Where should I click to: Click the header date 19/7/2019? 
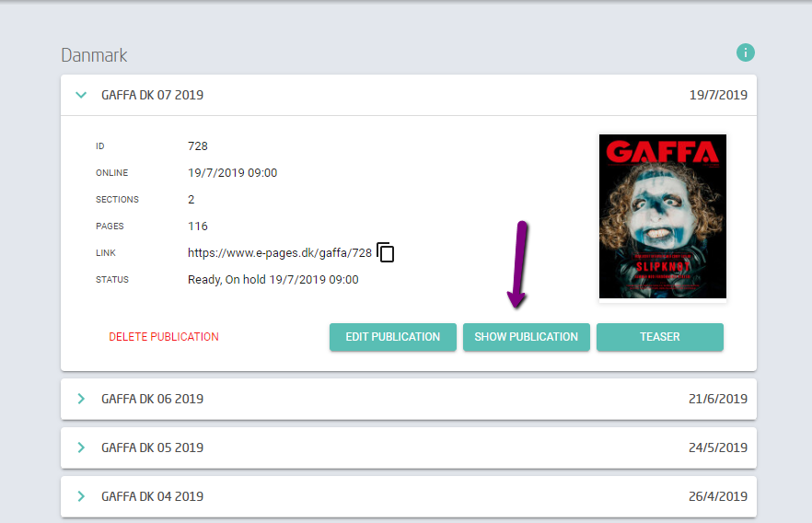718,95
